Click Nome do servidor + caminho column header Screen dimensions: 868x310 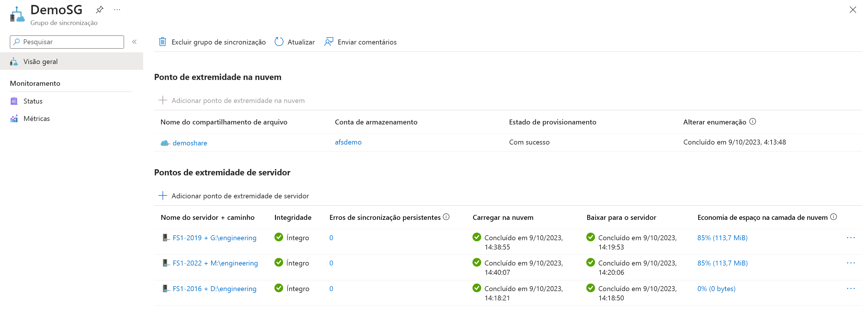point(207,217)
